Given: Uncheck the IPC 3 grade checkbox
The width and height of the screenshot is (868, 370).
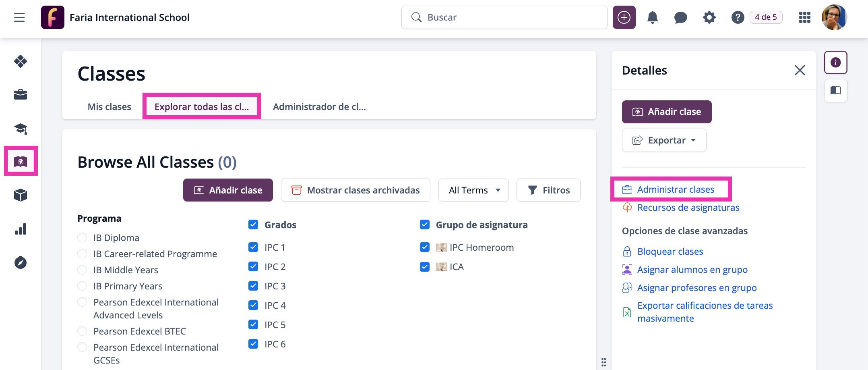Looking at the screenshot, I should (253, 286).
